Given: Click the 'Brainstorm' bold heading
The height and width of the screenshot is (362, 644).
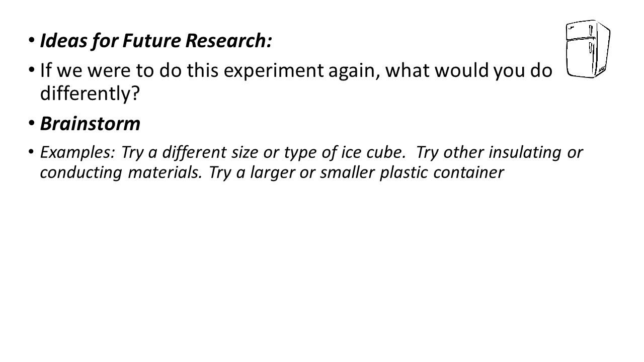Looking at the screenshot, I should (x=90, y=124).
